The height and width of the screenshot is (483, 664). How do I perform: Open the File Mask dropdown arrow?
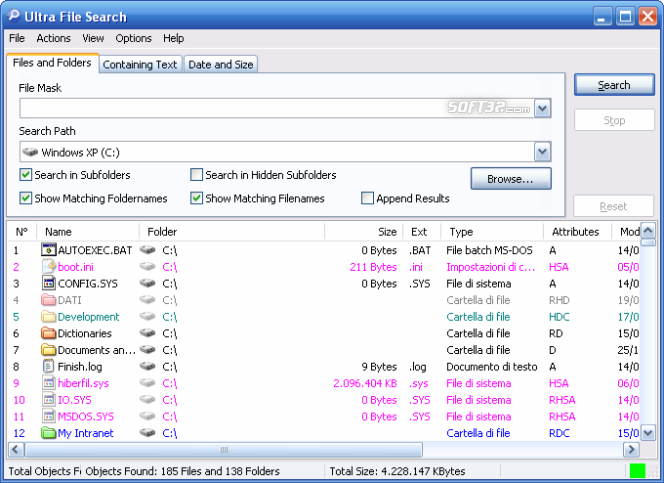542,108
